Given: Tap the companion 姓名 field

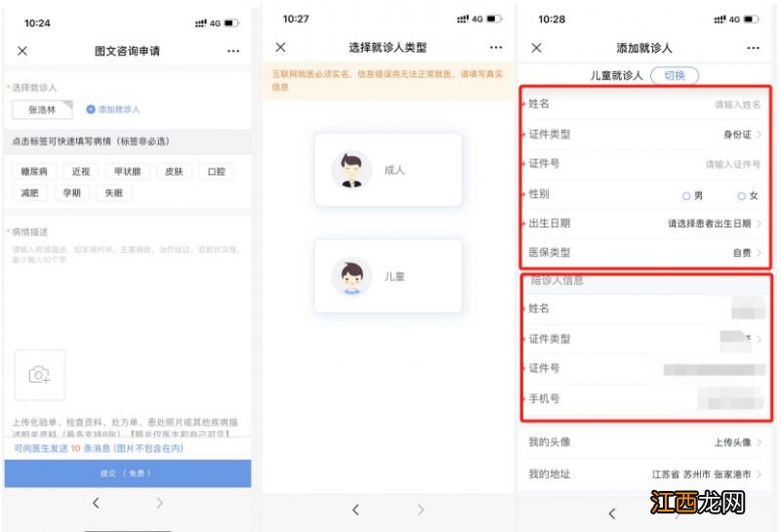Looking at the screenshot, I should [645, 308].
